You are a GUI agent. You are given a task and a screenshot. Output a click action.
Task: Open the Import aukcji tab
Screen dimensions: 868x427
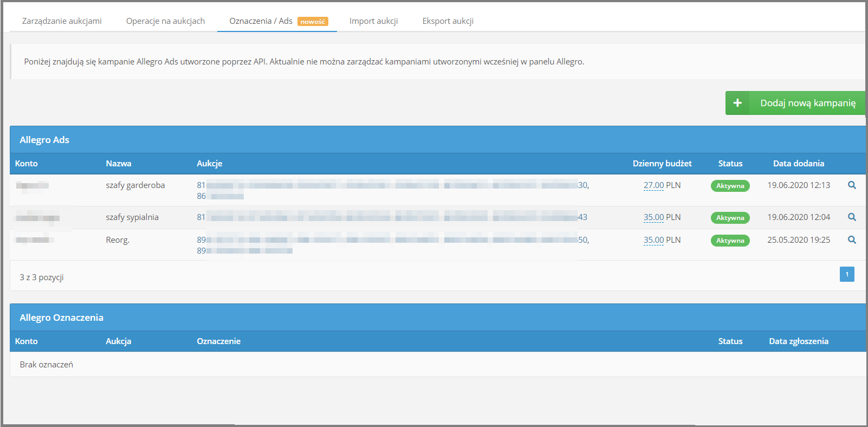374,21
